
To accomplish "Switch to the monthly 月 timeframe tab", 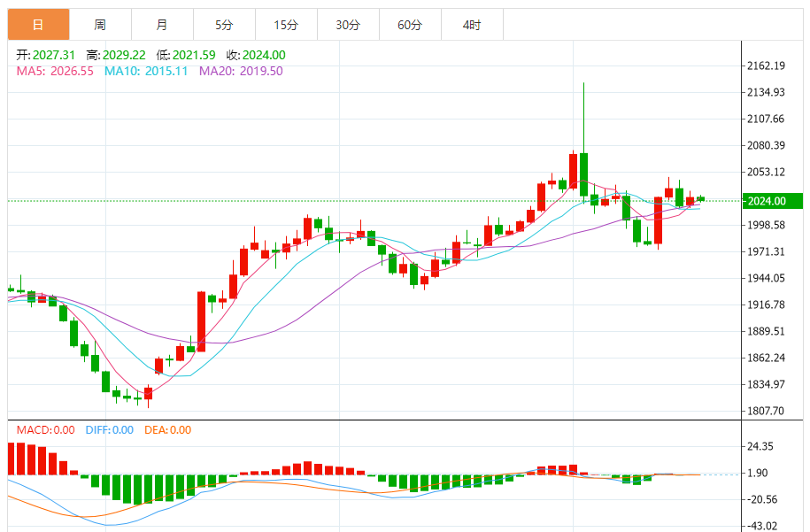I will 162,24.
